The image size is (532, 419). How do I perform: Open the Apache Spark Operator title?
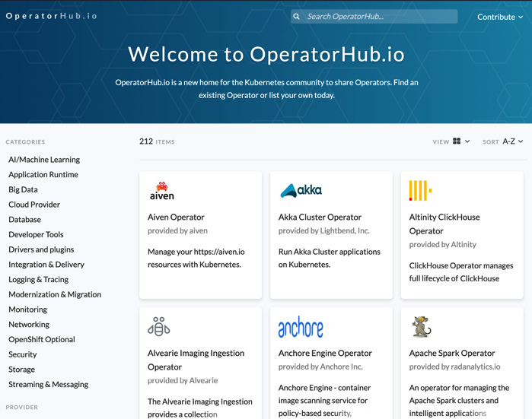(452, 353)
